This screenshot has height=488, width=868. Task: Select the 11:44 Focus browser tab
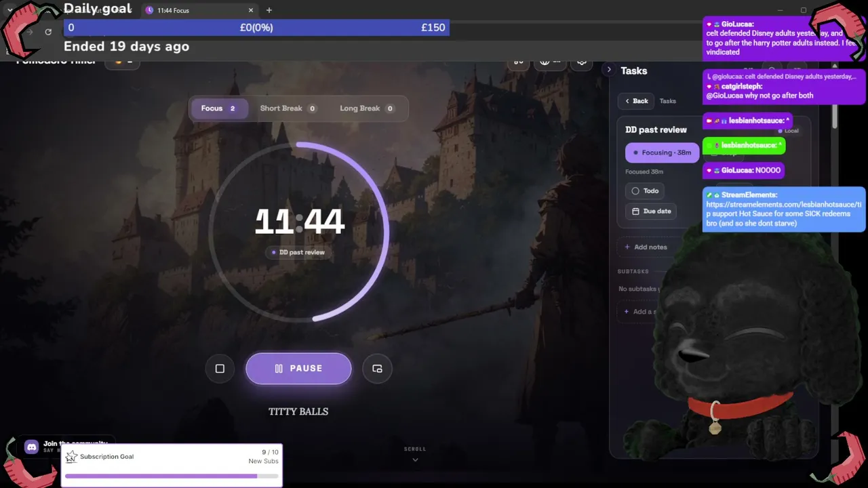pos(200,10)
